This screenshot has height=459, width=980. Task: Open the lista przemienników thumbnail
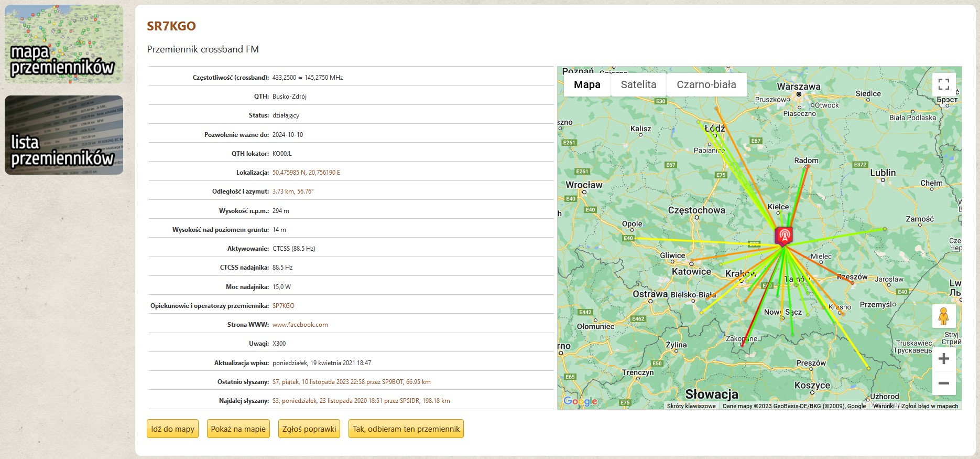[x=64, y=135]
